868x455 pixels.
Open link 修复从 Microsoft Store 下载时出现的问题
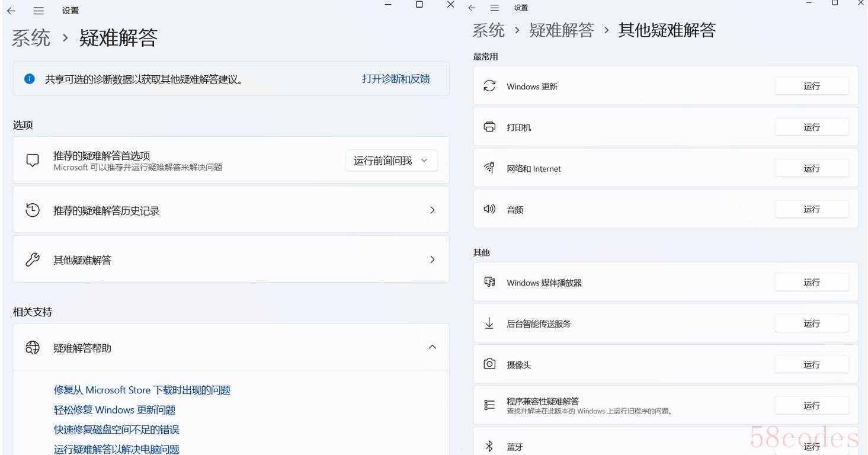tap(142, 390)
